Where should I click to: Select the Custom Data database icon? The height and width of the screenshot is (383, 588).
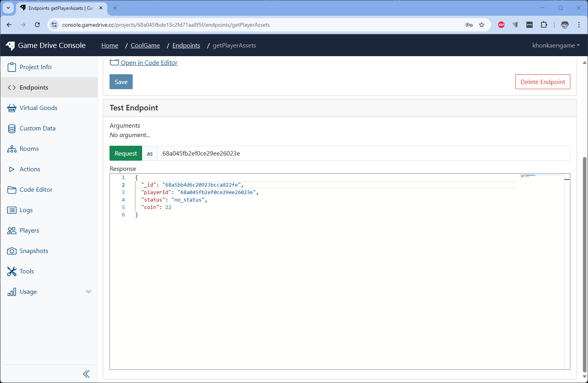pyautogui.click(x=12, y=128)
